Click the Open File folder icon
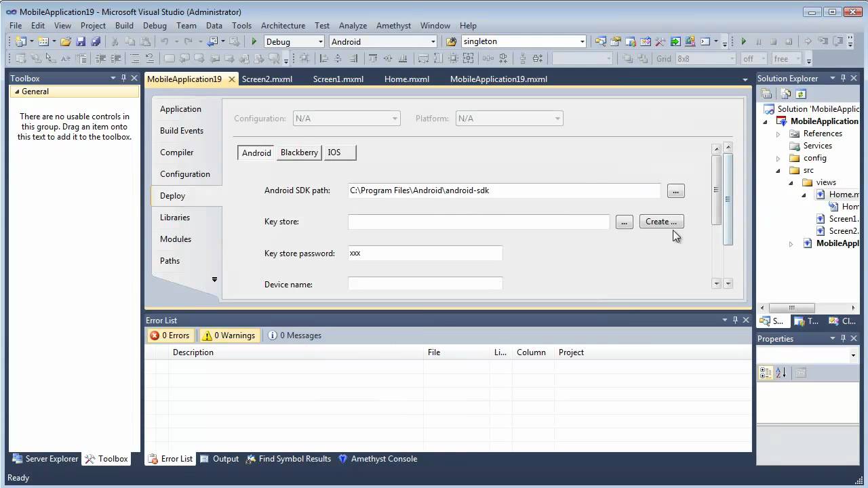Viewport: 868px width, 488px height. pyautogui.click(x=65, y=41)
